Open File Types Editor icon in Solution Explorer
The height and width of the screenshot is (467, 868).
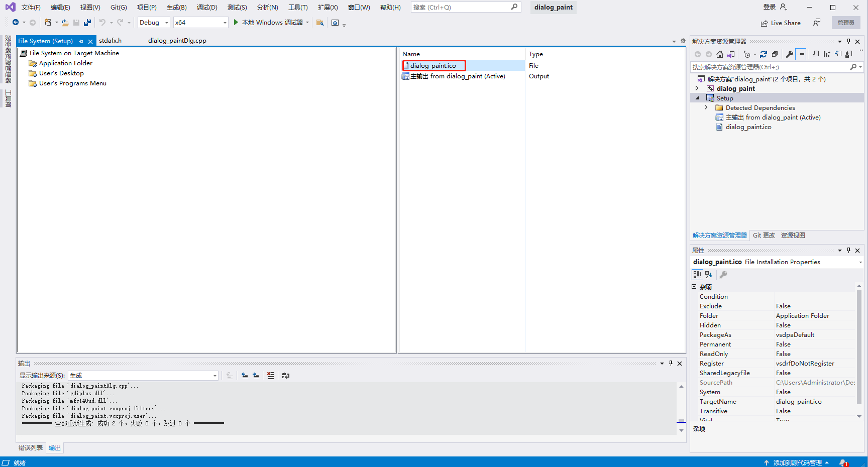click(838, 54)
